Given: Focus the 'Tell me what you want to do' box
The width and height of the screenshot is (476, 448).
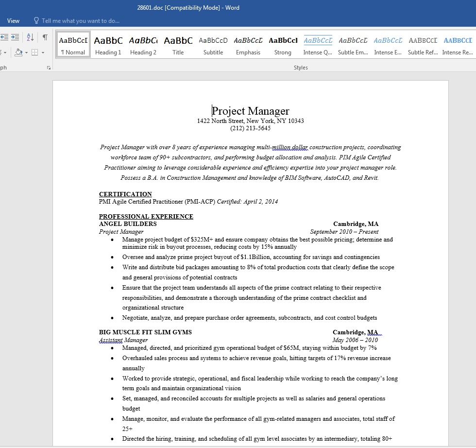Looking at the screenshot, I should pos(81,21).
